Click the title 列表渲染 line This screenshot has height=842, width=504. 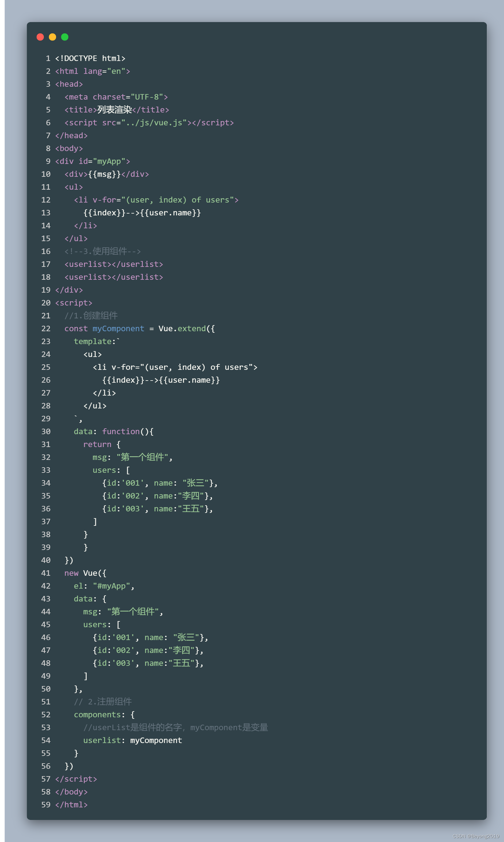pos(117,110)
